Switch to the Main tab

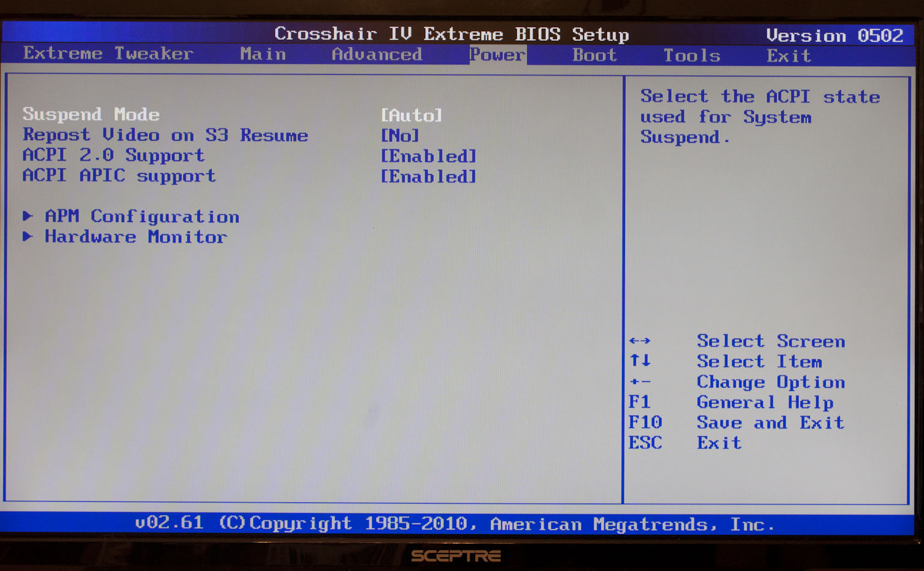263,54
